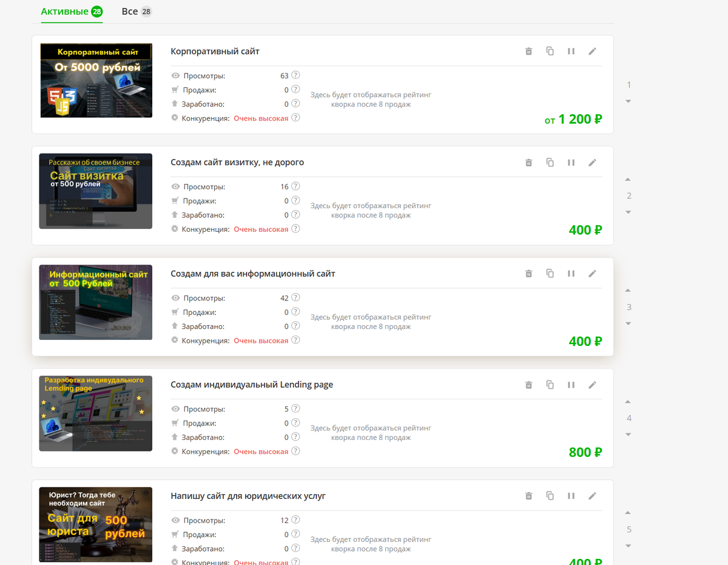Move listing 5 down in order

click(x=629, y=546)
